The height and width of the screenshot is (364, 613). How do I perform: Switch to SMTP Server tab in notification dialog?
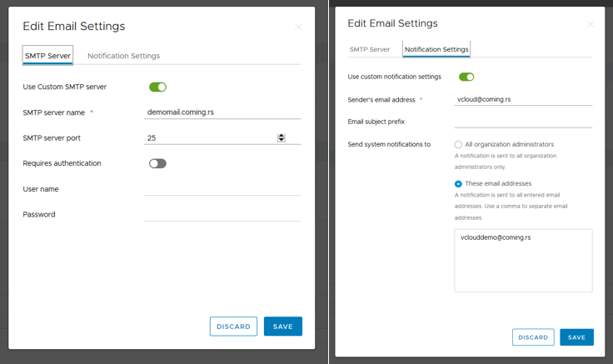pos(369,50)
